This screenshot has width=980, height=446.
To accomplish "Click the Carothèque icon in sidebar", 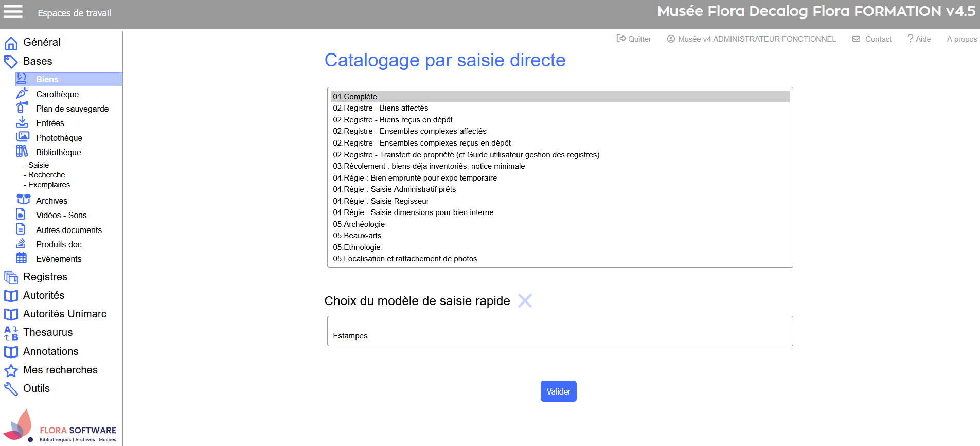I will 22,94.
